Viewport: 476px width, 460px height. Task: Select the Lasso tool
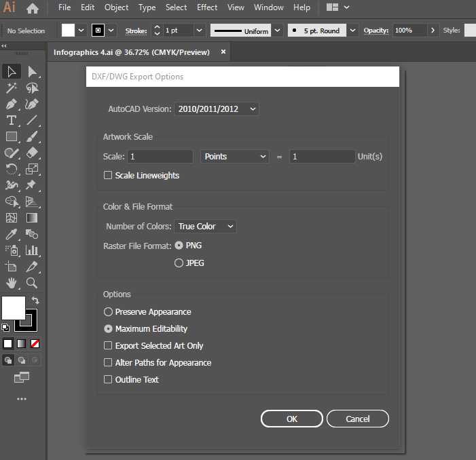tap(32, 88)
